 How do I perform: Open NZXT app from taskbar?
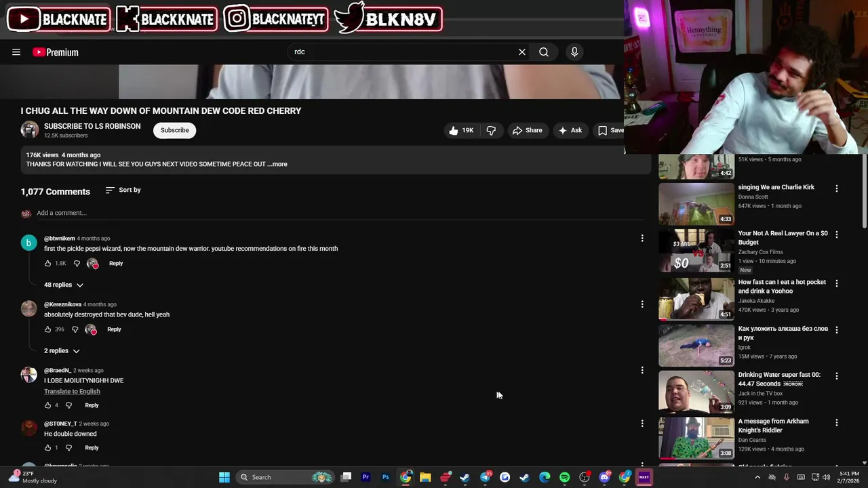coord(644,477)
